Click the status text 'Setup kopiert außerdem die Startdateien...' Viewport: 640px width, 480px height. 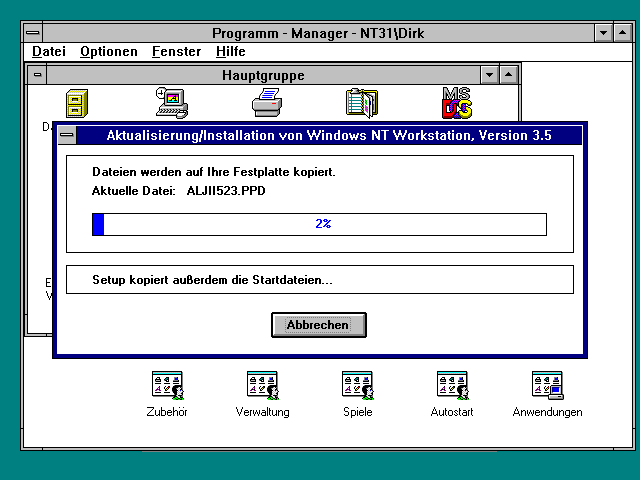212,280
